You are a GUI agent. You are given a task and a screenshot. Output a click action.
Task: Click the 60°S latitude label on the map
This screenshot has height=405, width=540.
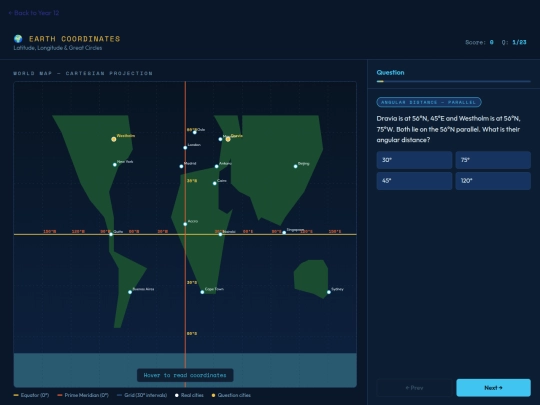pyautogui.click(x=192, y=334)
